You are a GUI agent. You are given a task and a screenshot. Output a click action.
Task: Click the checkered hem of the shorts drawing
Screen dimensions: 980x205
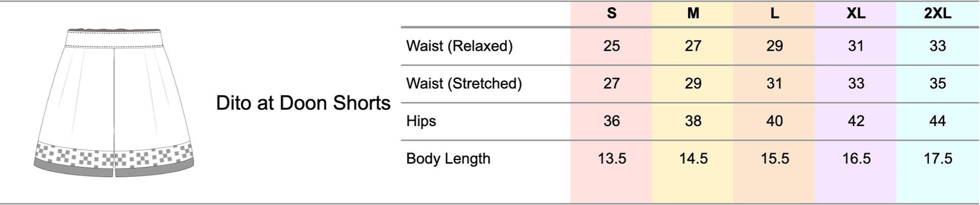pyautogui.click(x=114, y=153)
